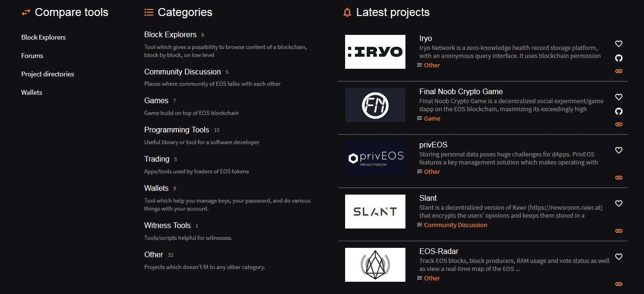
Task: Open Iryo GitHub repository icon
Action: tap(619, 58)
